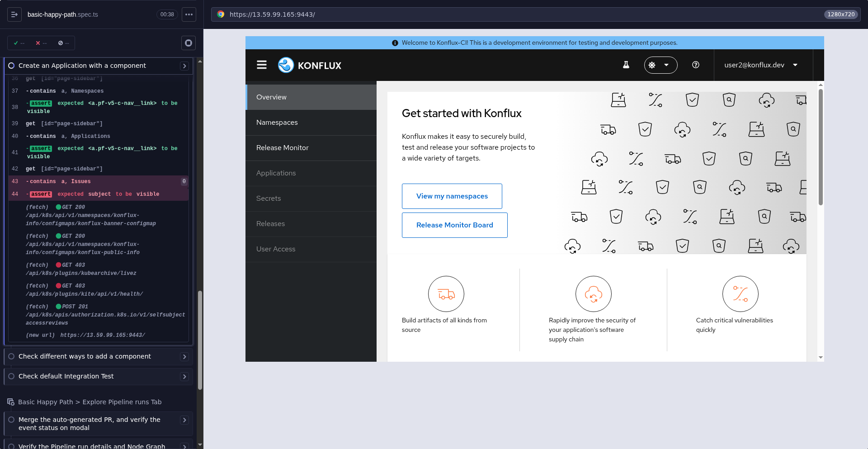Viewport: 868px width, 449px height.
Task: Open the user2@konflux.dev account dropdown
Action: [x=761, y=65]
